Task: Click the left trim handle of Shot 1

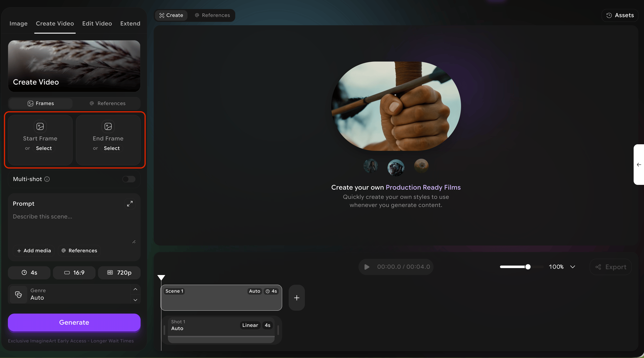Action: [x=164, y=330]
